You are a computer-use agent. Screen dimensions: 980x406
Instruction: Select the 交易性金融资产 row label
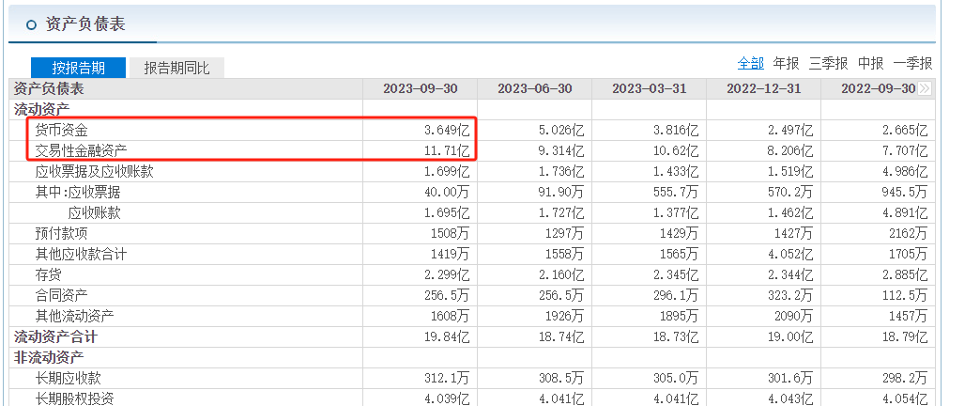point(81,150)
